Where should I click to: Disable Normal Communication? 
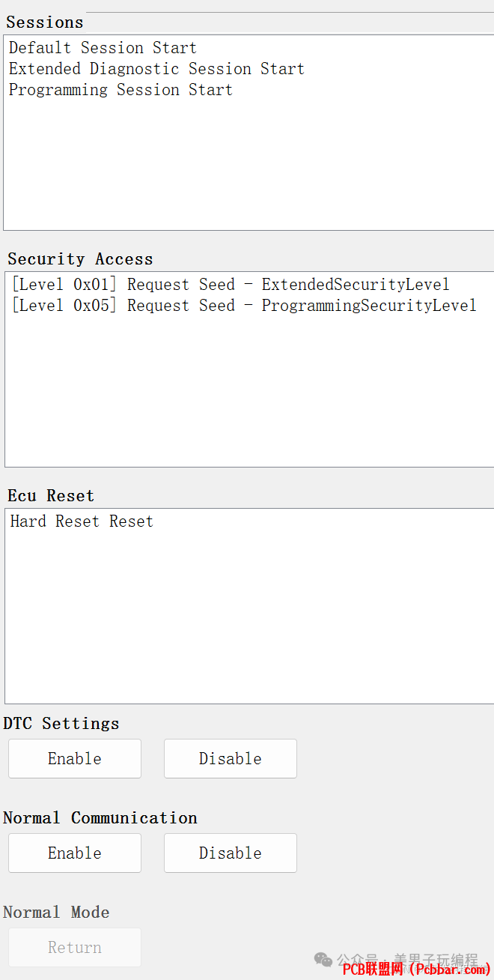point(231,853)
